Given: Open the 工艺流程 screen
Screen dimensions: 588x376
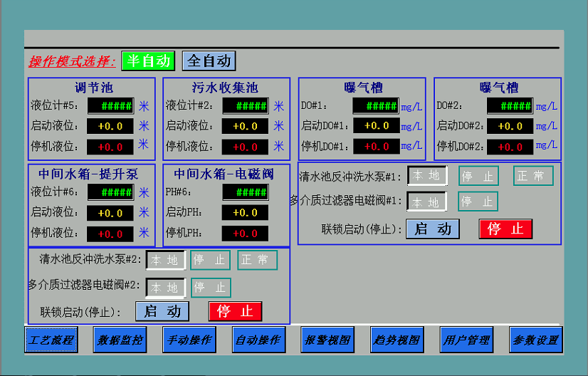Looking at the screenshot, I should coord(51,340).
